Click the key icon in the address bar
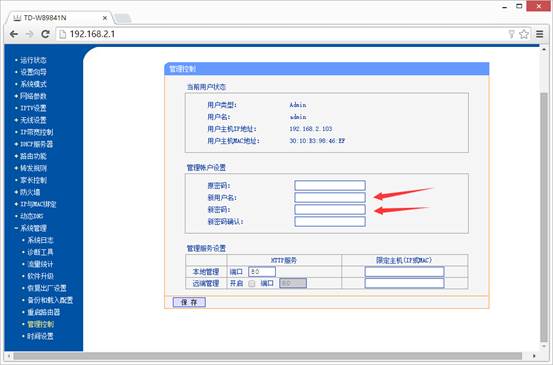 pyautogui.click(x=511, y=34)
